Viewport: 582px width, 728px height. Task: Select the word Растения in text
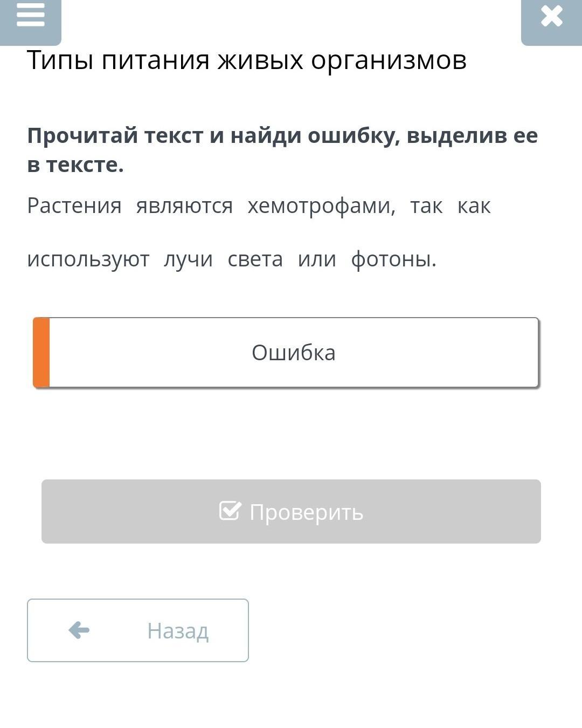74,205
